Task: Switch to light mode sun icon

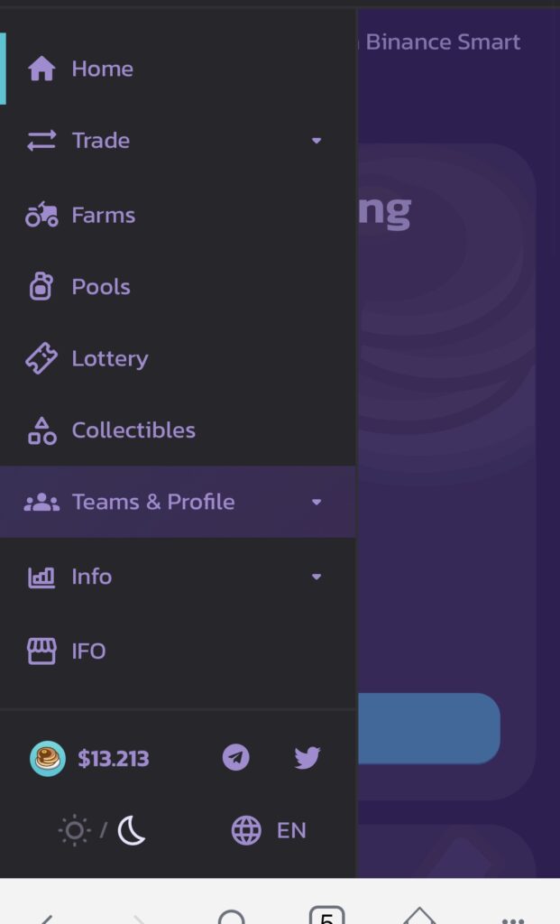Action: 75,830
